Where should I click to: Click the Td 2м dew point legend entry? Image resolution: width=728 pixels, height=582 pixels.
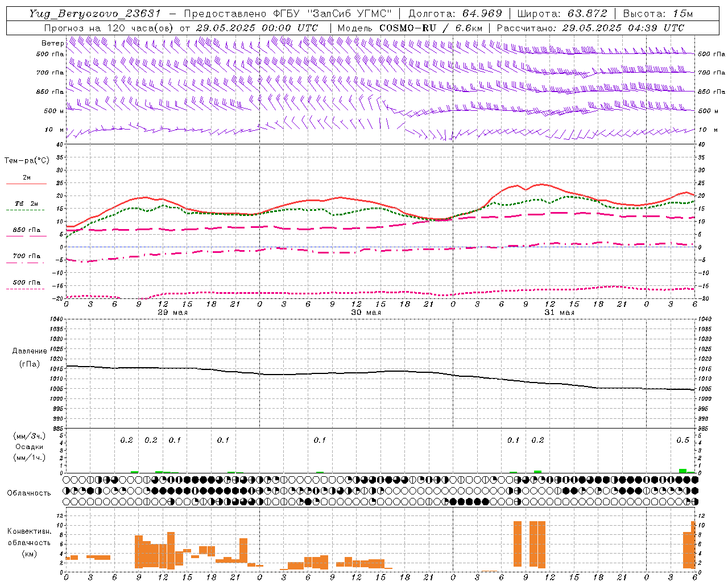click(x=27, y=203)
